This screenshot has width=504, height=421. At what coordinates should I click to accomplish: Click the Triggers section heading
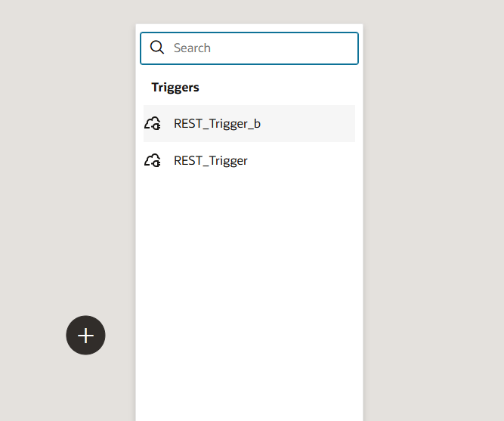tap(175, 87)
